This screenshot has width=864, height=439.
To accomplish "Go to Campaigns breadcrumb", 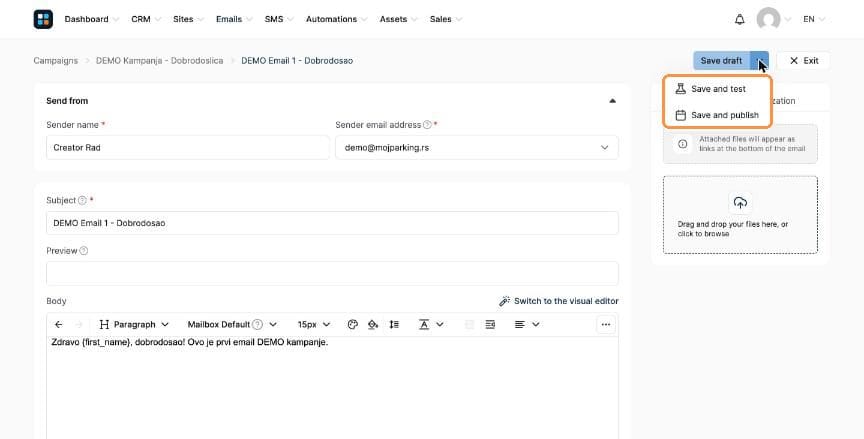I will click(x=56, y=61).
